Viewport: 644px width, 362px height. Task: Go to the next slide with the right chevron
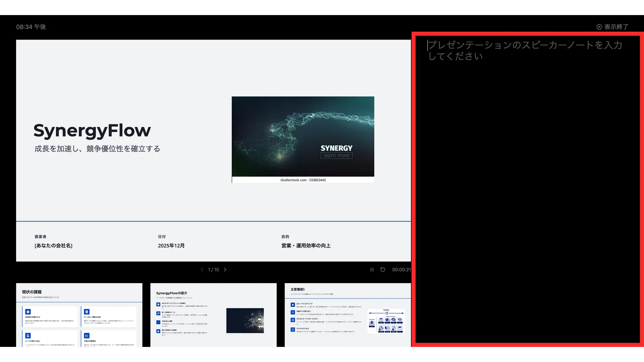point(225,270)
